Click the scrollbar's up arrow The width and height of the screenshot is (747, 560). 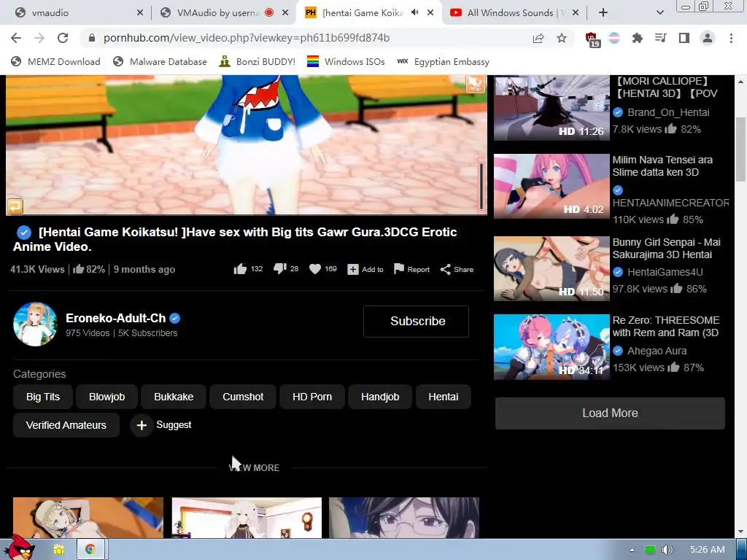[x=740, y=82]
